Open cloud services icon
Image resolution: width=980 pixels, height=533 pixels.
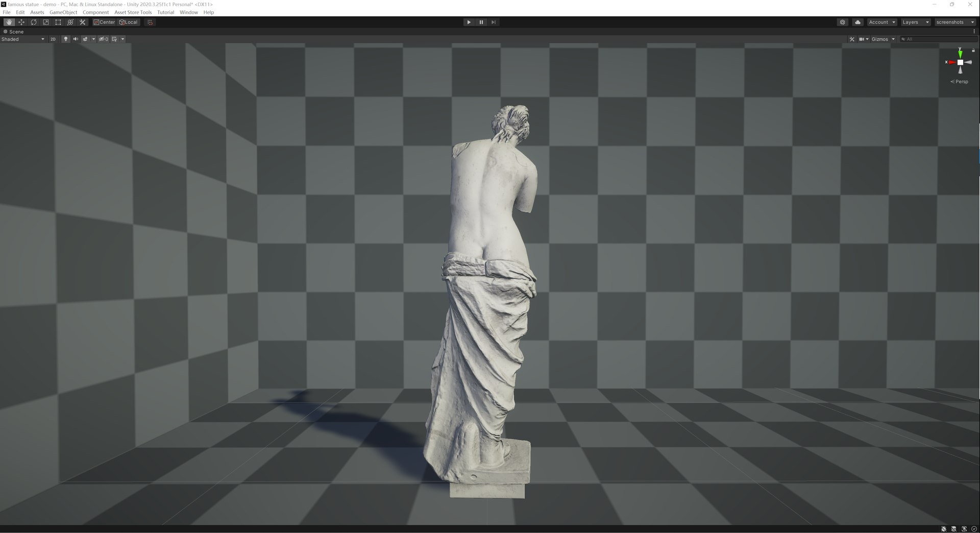tap(858, 22)
